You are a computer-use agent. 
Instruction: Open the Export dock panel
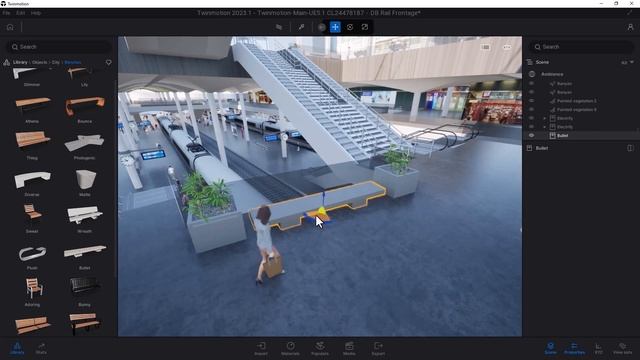[x=378, y=349]
